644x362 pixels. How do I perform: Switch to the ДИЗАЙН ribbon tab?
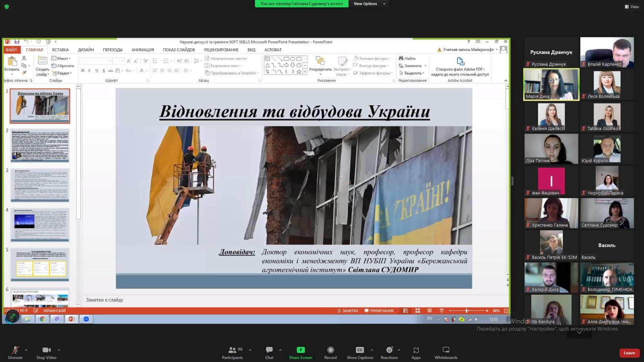86,50
